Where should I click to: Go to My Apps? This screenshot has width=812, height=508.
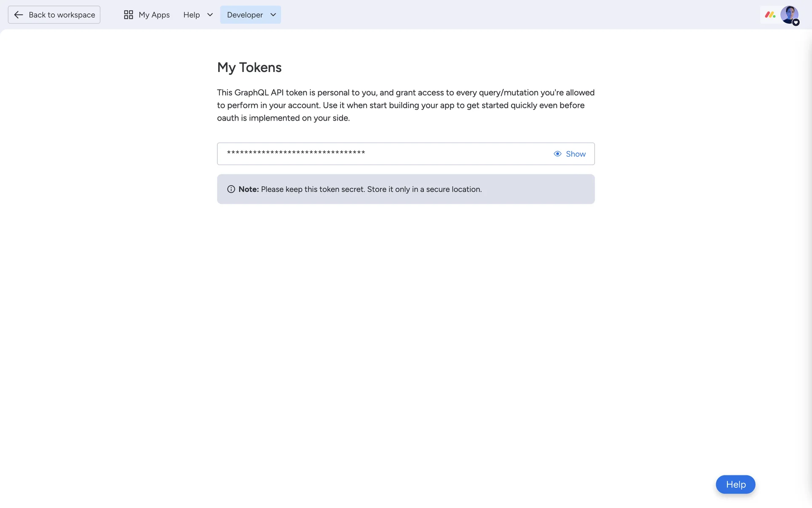click(x=154, y=15)
